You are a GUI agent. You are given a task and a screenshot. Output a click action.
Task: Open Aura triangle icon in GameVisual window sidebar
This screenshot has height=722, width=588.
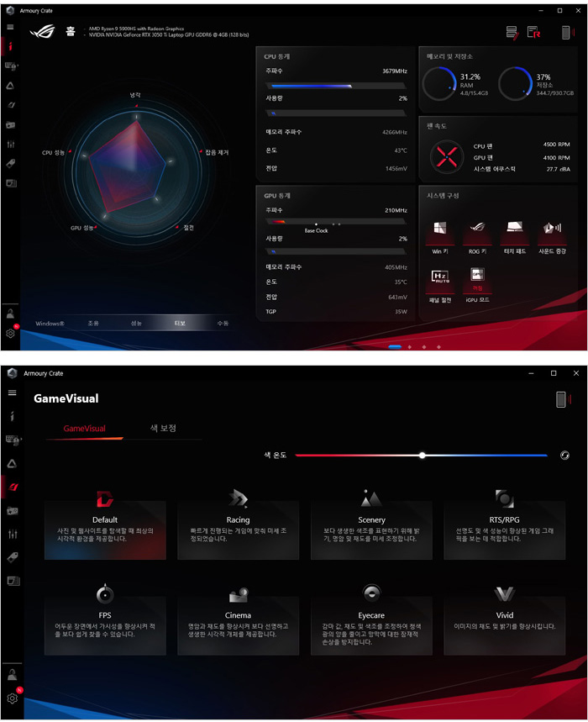12,464
